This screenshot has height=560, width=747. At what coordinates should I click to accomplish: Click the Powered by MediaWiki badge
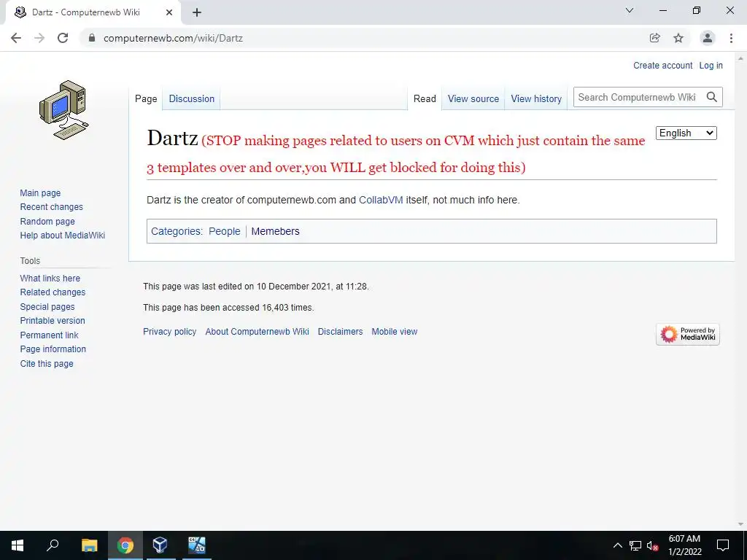click(x=687, y=334)
